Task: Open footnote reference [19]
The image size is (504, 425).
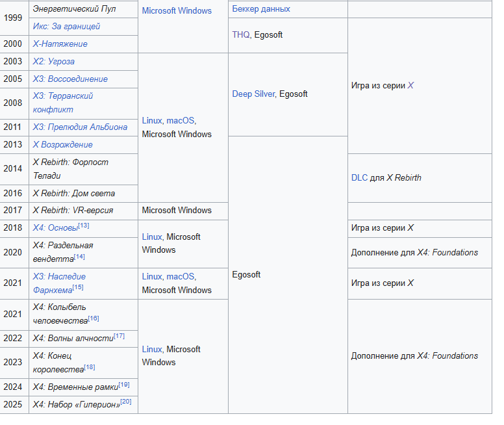Action: point(124,385)
